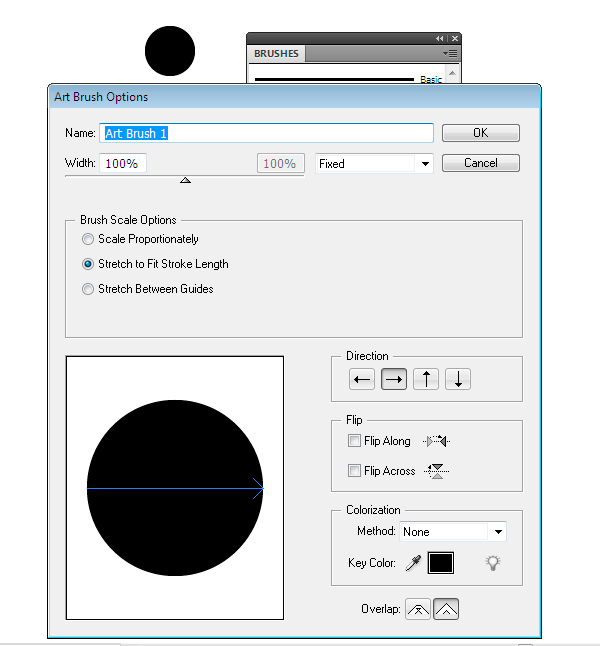Screen dimensions: 600x646
Task: Close the Brushes panel
Action: pos(455,38)
